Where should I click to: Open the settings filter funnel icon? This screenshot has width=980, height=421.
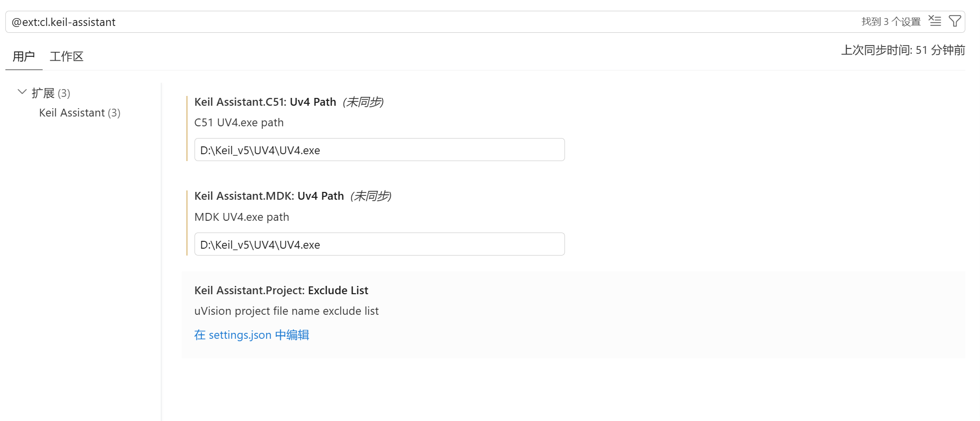click(955, 21)
